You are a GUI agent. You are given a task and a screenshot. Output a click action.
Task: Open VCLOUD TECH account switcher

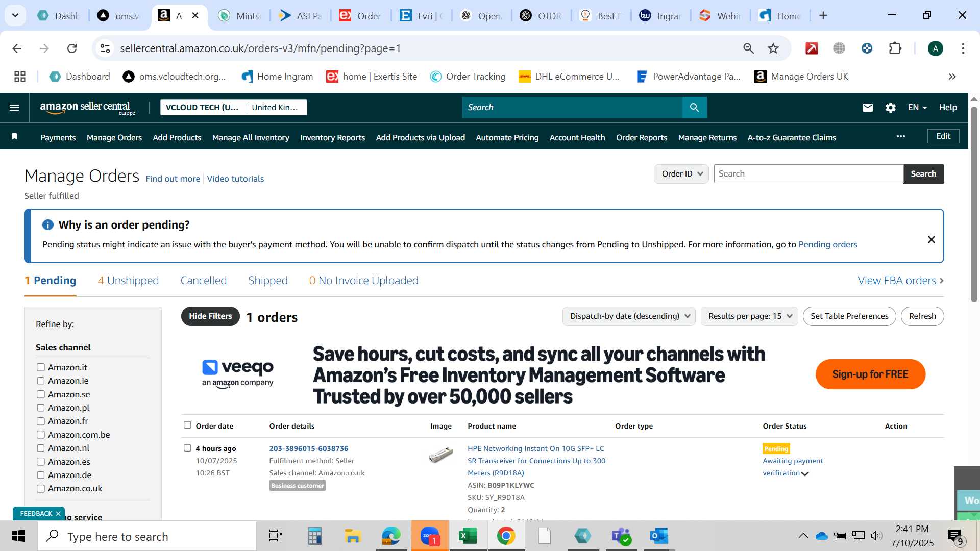point(234,108)
